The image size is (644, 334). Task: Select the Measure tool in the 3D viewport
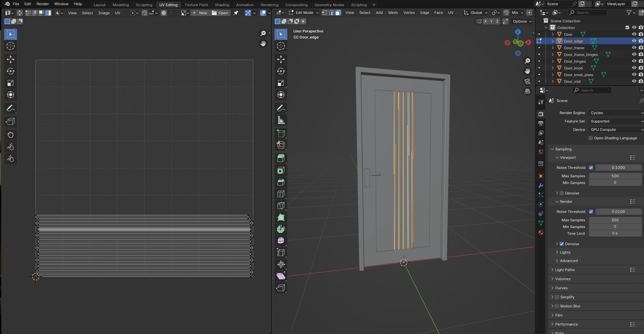[x=281, y=120]
